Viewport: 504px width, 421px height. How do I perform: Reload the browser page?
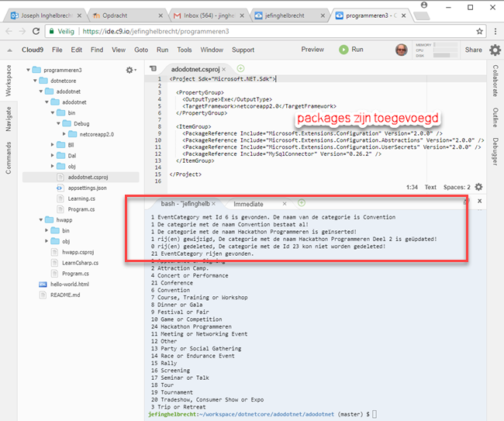(36, 31)
